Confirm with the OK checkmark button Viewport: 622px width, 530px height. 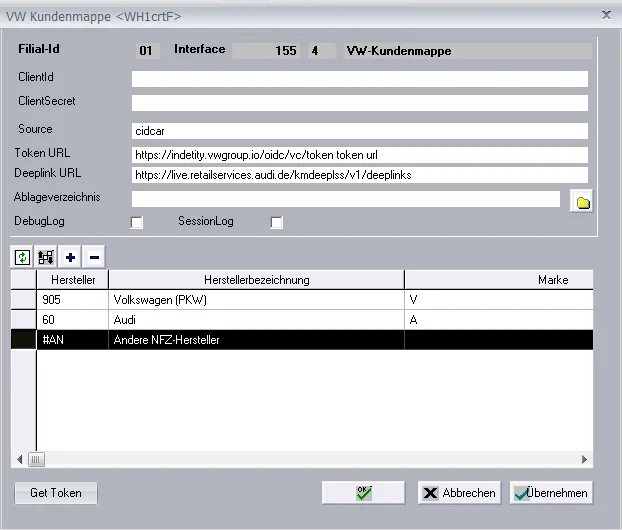point(363,493)
